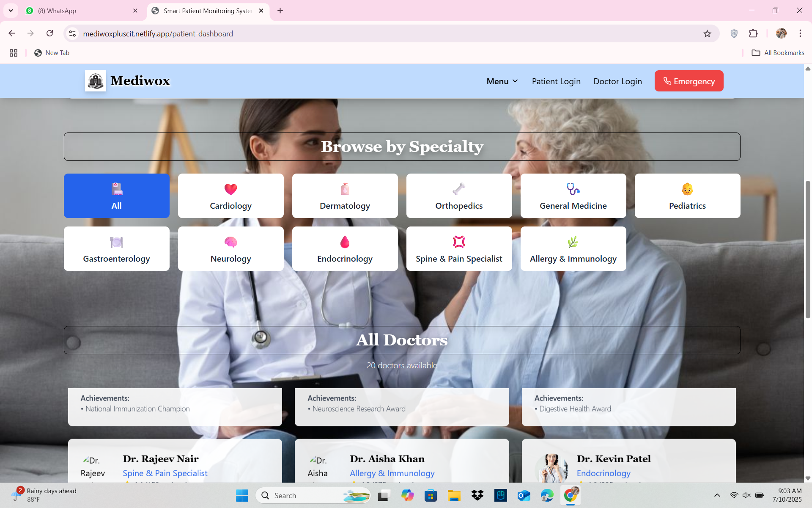Viewport: 812px width, 508px height.
Task: Filter by Spine & Pain Specialist
Action: 459,249
